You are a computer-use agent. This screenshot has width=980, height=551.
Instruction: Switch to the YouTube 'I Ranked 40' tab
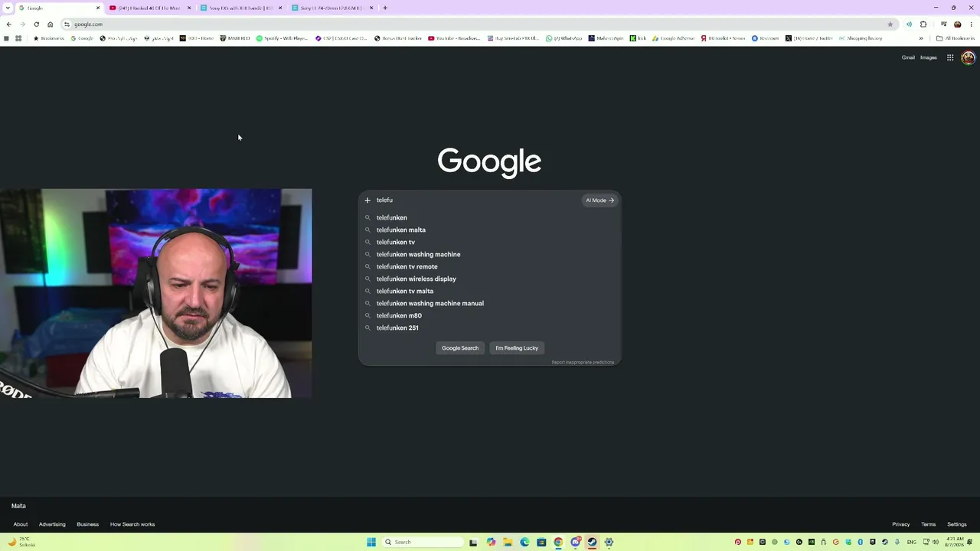click(x=149, y=8)
